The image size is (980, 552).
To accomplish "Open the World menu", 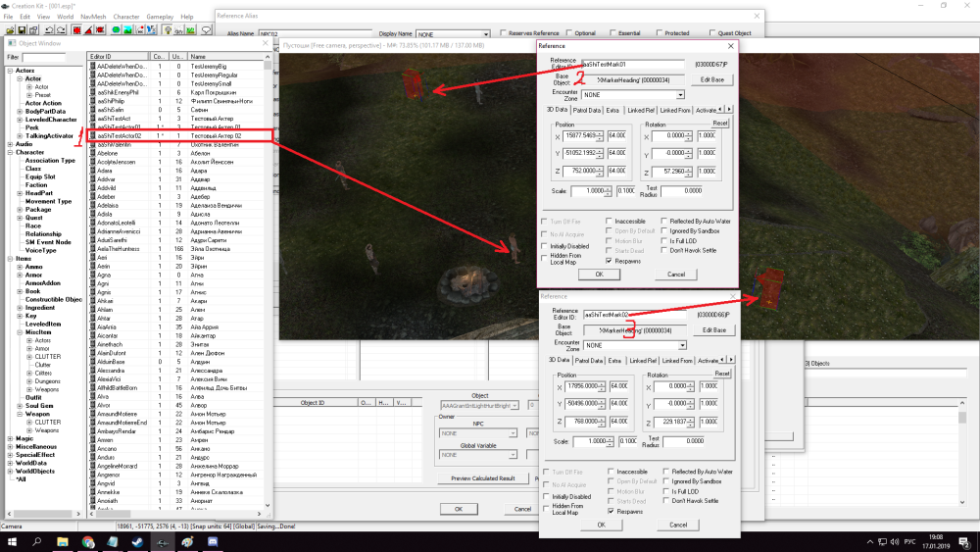I will [65, 17].
